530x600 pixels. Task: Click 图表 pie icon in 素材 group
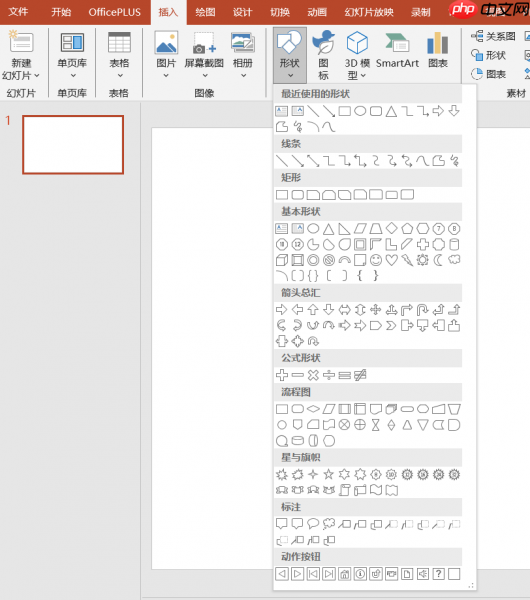coord(489,74)
